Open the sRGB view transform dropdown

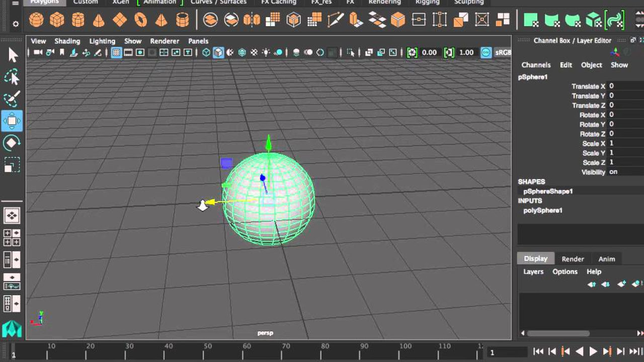click(503, 52)
